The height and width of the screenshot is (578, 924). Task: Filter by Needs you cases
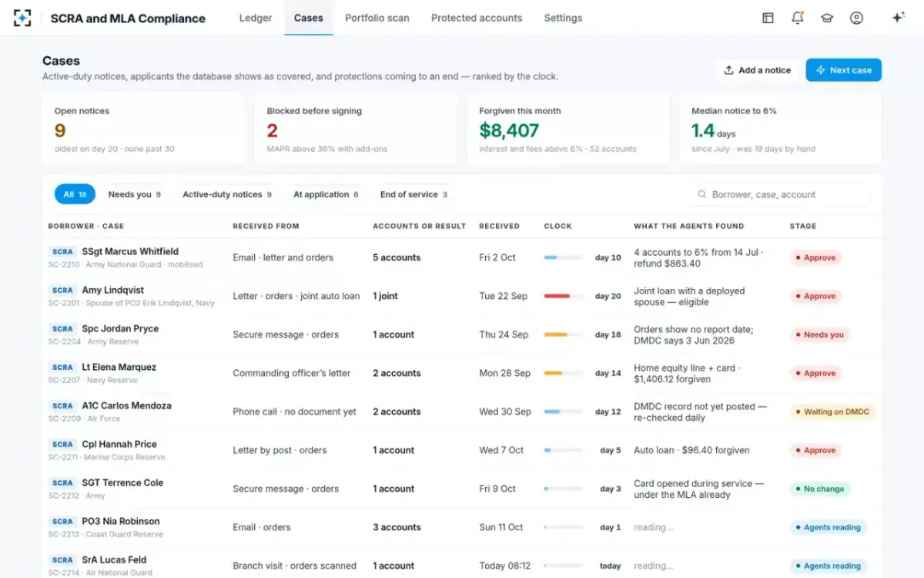pos(135,194)
